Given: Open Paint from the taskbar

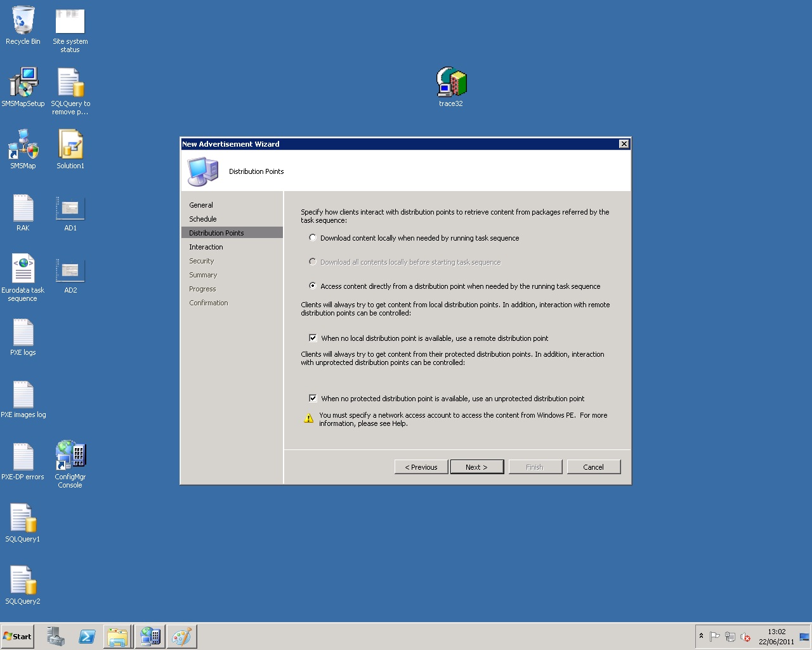Looking at the screenshot, I should tap(182, 636).
